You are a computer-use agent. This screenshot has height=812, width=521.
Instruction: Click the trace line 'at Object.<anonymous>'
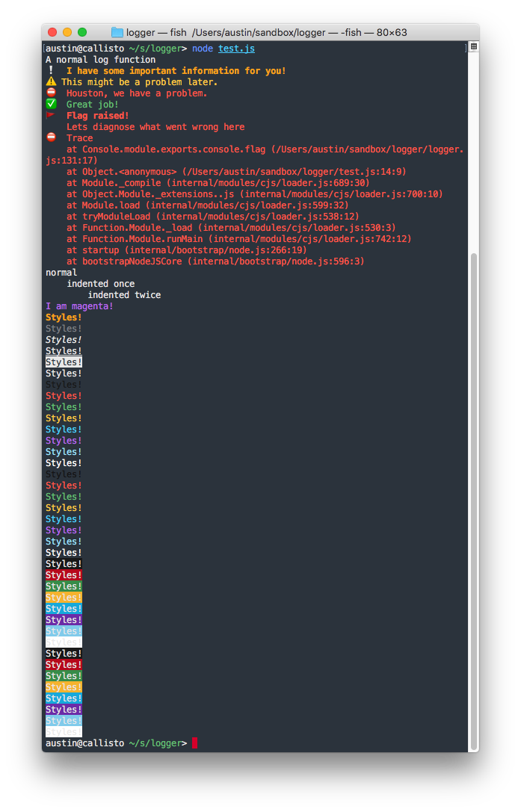pyautogui.click(x=236, y=172)
